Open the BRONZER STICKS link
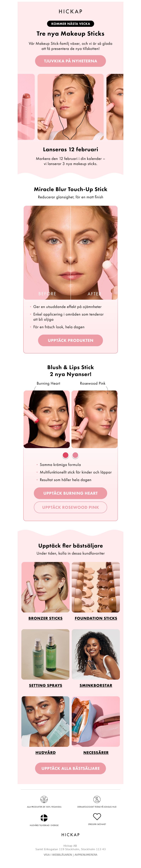Image resolution: width=141 pixels, height=868 pixels. 45,618
